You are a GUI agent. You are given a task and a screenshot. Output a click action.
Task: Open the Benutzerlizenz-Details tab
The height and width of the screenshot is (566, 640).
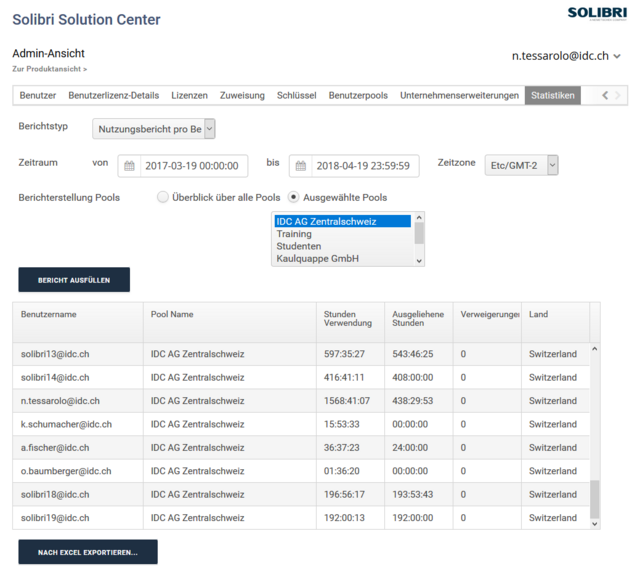pyautogui.click(x=113, y=95)
